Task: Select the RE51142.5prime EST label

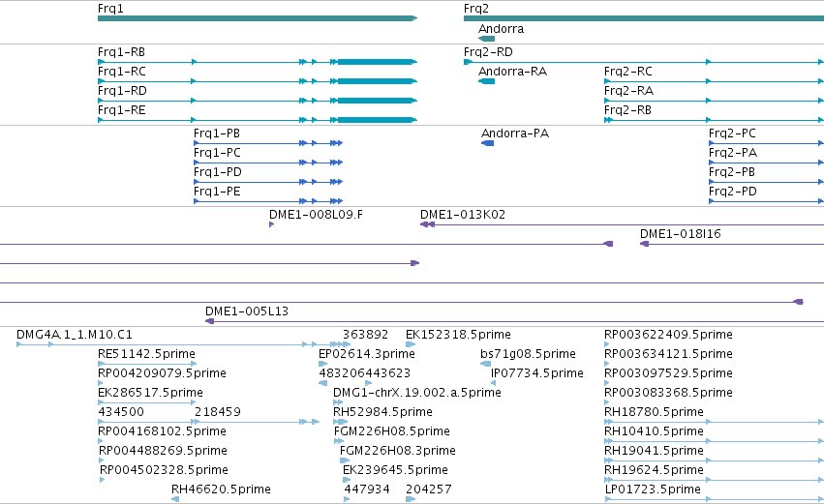Action: click(146, 354)
